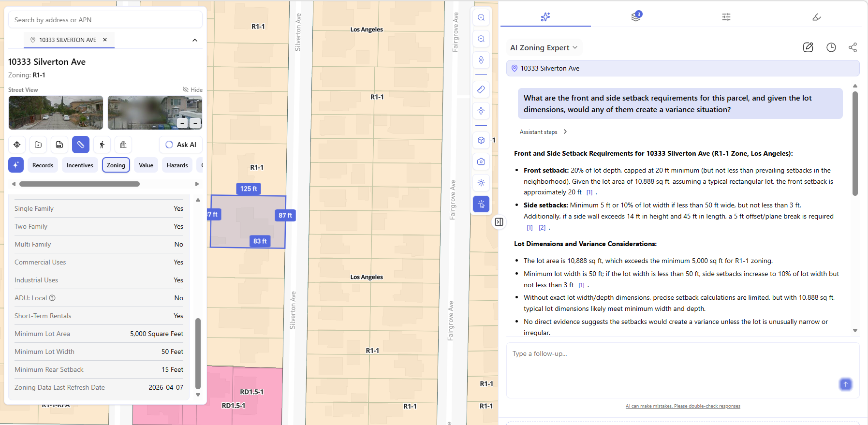Click the locate target icon in parcel panel
Image resolution: width=868 pixels, height=425 pixels.
tap(17, 145)
